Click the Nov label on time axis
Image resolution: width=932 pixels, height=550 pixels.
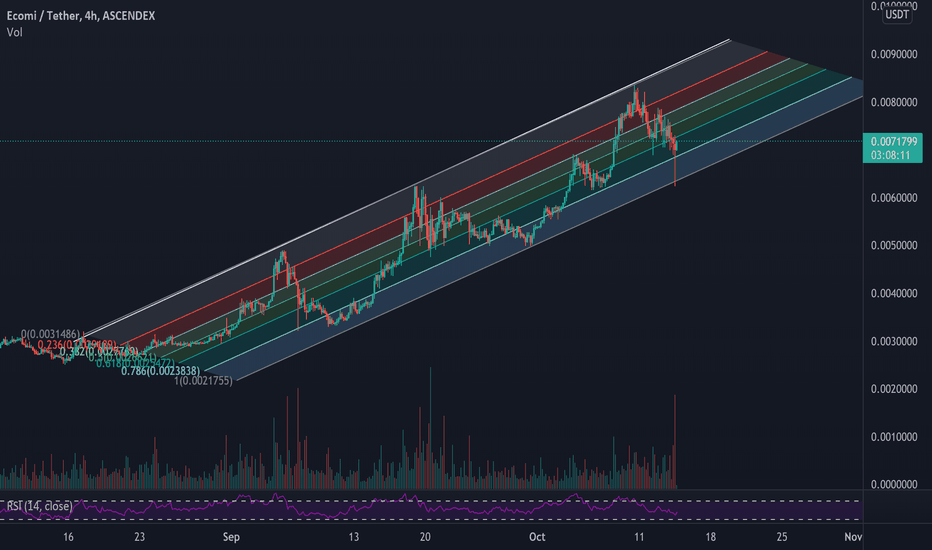pyautogui.click(x=853, y=537)
